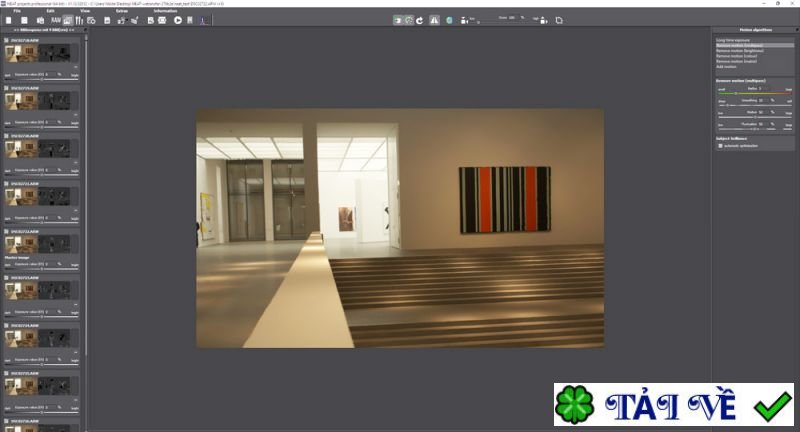Open the View menu
800x432 pixels.
(x=85, y=11)
